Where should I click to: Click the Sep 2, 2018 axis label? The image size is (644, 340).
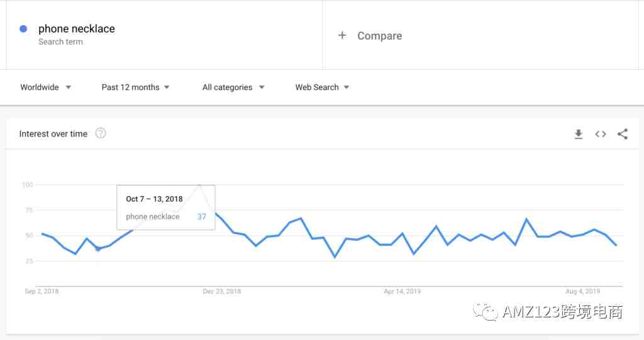coord(42,291)
